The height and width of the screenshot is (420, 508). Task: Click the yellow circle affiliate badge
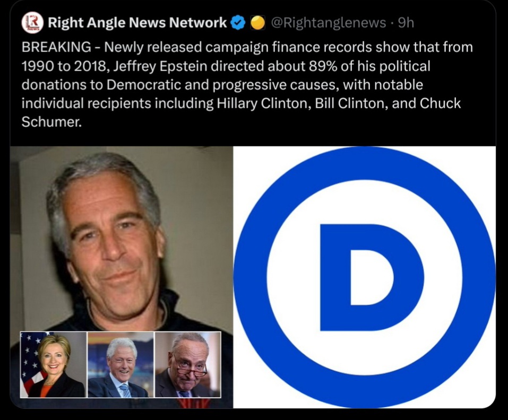(x=258, y=23)
